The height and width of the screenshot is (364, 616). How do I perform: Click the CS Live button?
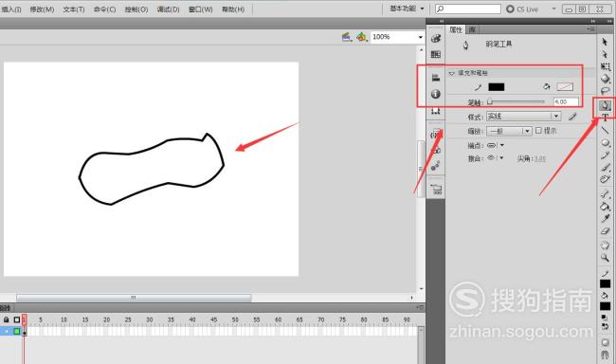pyautogui.click(x=522, y=9)
